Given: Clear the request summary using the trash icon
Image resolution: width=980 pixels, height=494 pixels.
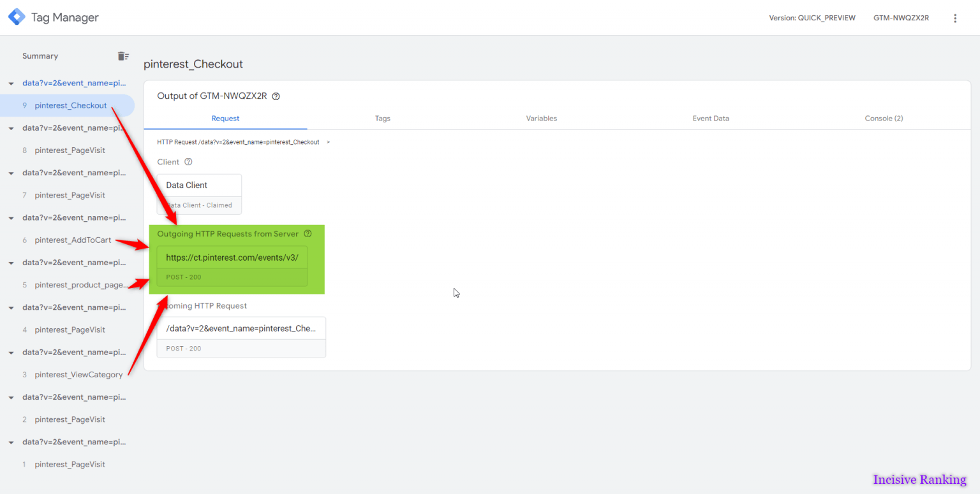Looking at the screenshot, I should [x=122, y=56].
